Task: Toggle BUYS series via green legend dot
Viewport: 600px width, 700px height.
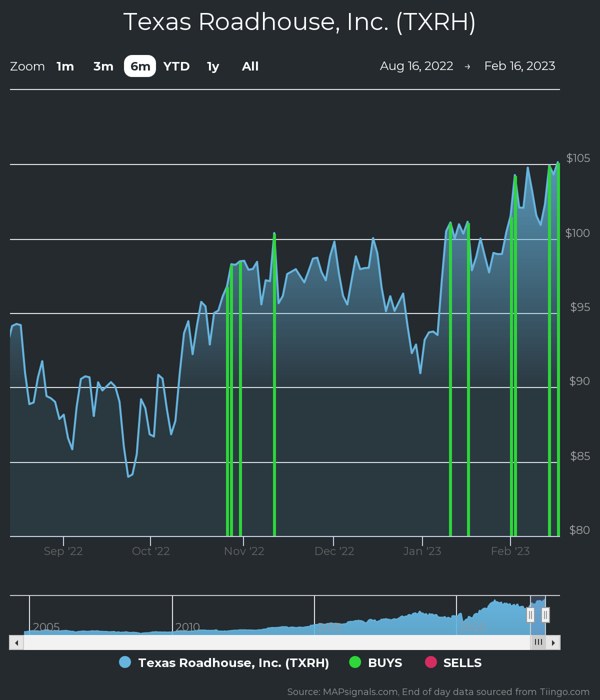Action: [355, 662]
